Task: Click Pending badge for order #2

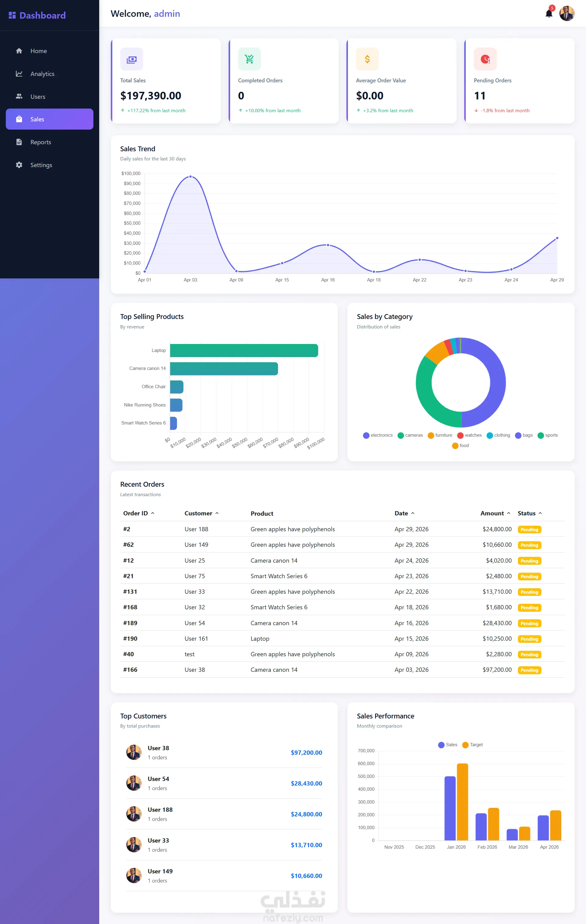Action: (529, 529)
